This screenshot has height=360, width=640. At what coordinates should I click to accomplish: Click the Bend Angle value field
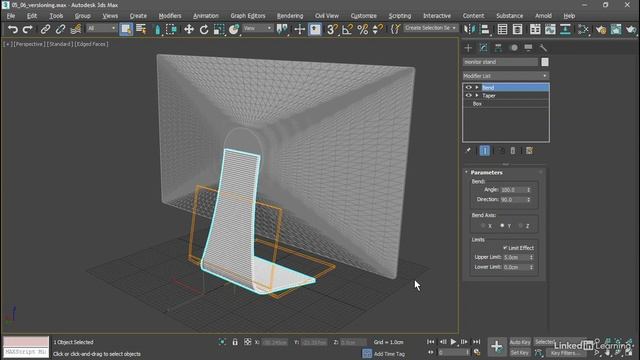[513, 190]
